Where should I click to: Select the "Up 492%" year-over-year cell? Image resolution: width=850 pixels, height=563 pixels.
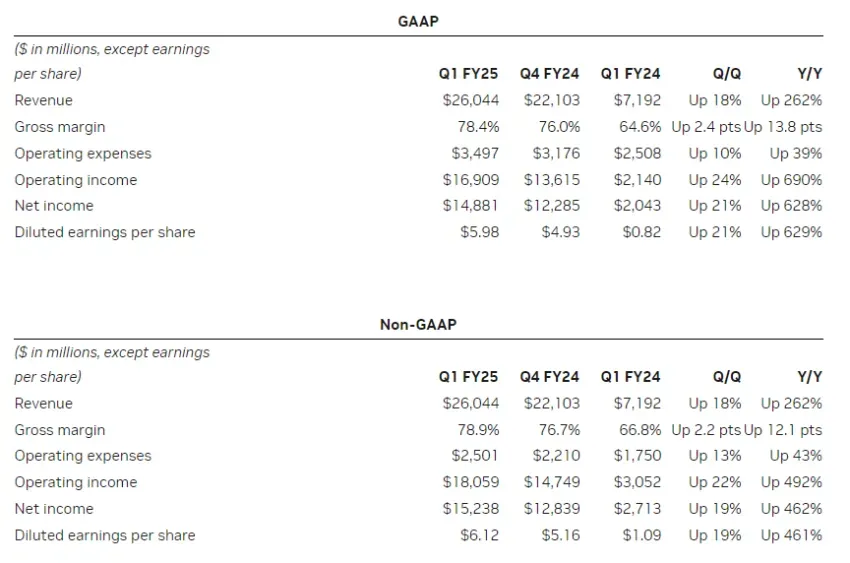point(791,482)
